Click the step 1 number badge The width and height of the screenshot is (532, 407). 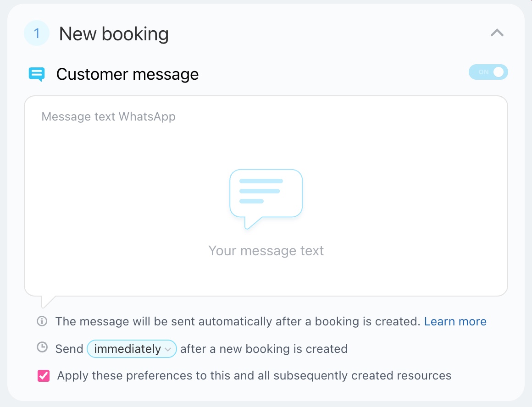pos(37,33)
